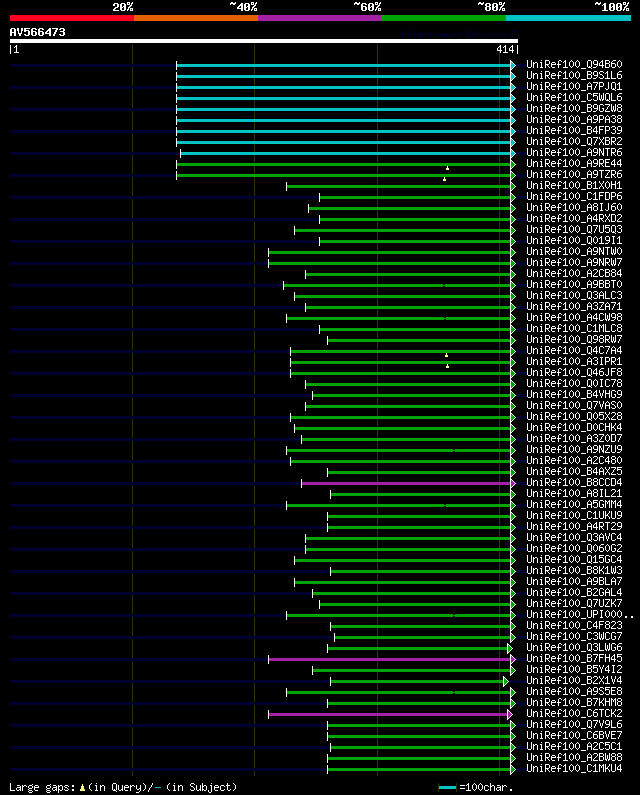Select the UniRef100_A9RE44 label
The height and width of the screenshot is (795, 640).
click(x=574, y=164)
